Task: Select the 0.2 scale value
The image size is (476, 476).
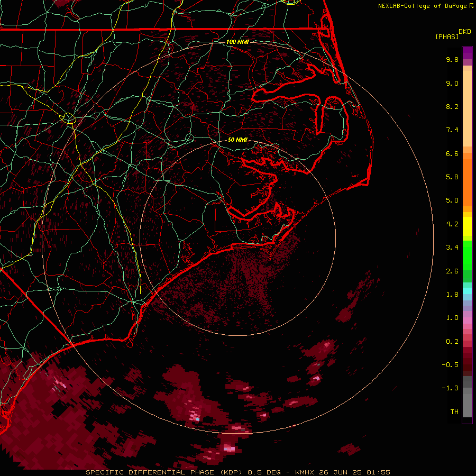Action: (x=452, y=342)
